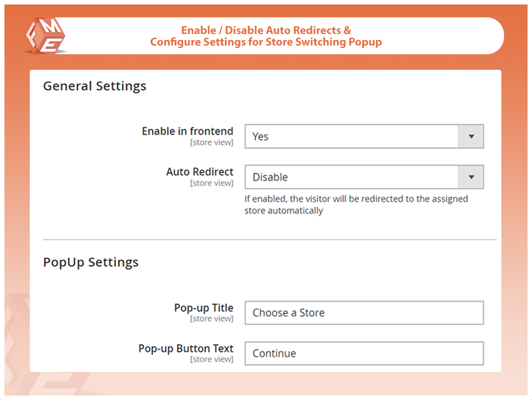Click the Enable / Disable Auto Redirects banner title
The height and width of the screenshot is (400, 532).
[266, 30]
